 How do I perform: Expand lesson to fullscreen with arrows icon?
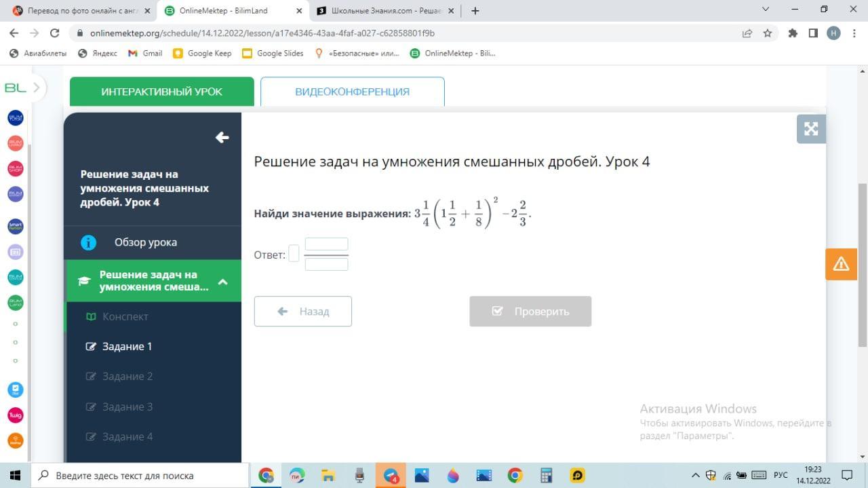pyautogui.click(x=811, y=129)
